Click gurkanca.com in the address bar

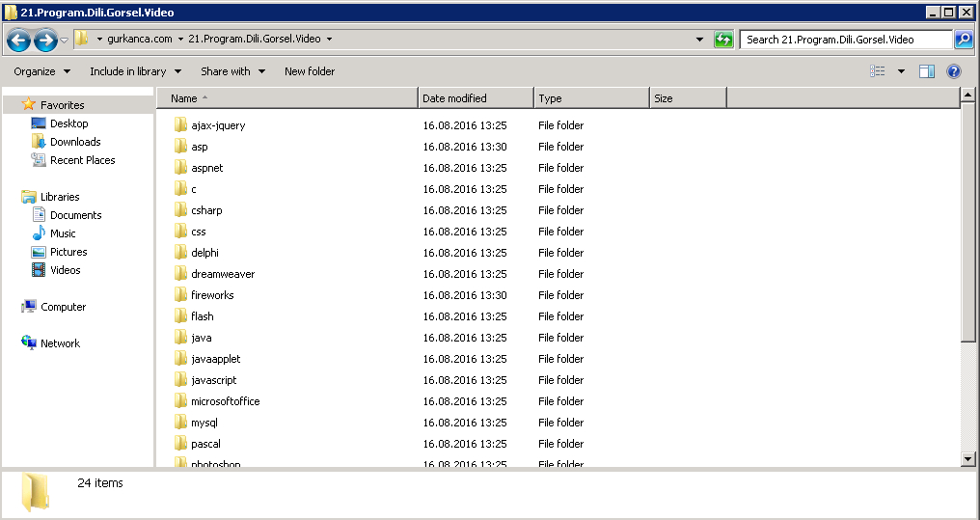coord(140,39)
